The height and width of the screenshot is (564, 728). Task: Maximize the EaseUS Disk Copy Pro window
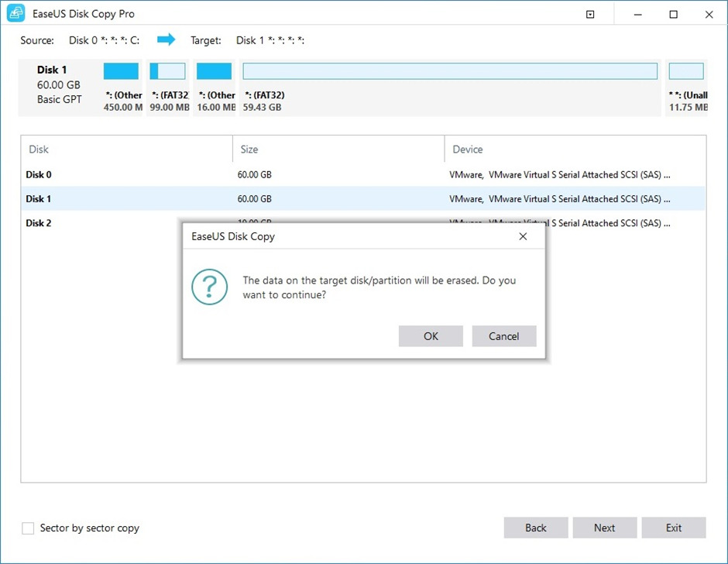[x=673, y=15]
